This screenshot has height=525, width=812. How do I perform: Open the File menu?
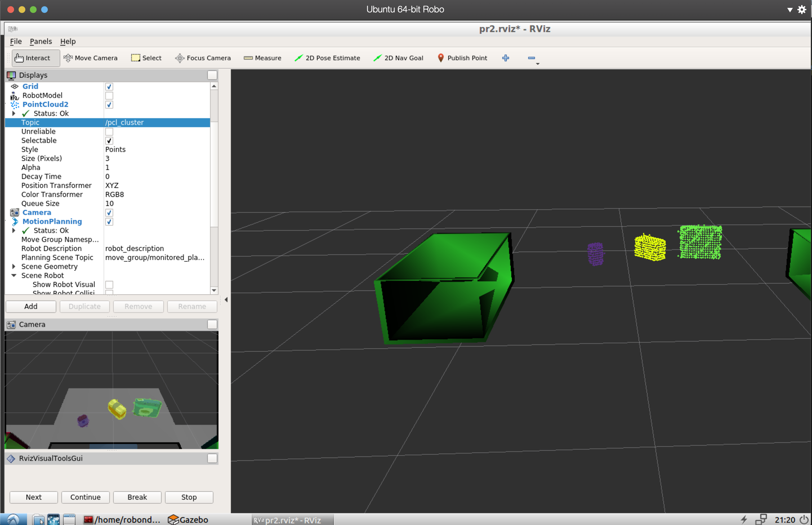pos(15,41)
